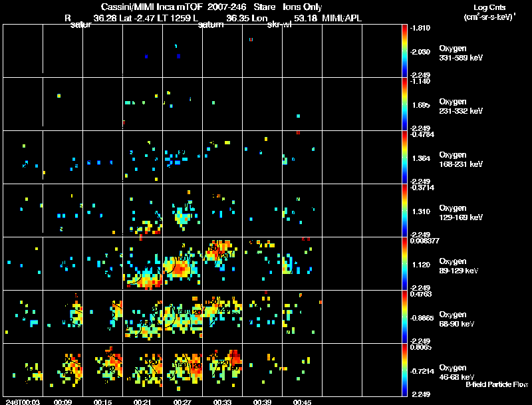This screenshot has width=532, height=405.
Task: Click the 53.18 longitude value
Action: coord(305,19)
